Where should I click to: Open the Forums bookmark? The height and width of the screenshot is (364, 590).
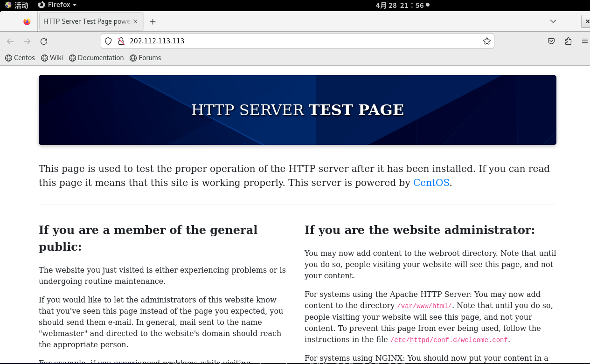pyautogui.click(x=145, y=58)
